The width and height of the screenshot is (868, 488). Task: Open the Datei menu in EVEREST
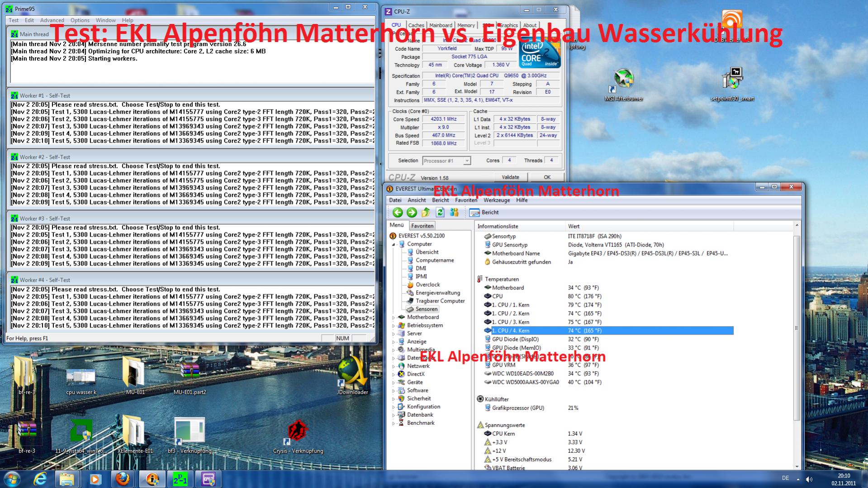[395, 200]
